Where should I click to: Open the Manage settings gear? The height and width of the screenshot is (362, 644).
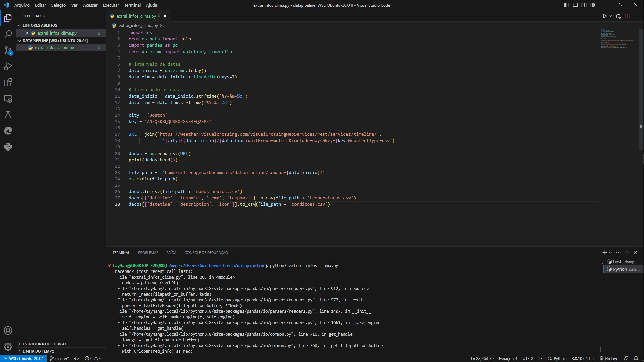8,347
